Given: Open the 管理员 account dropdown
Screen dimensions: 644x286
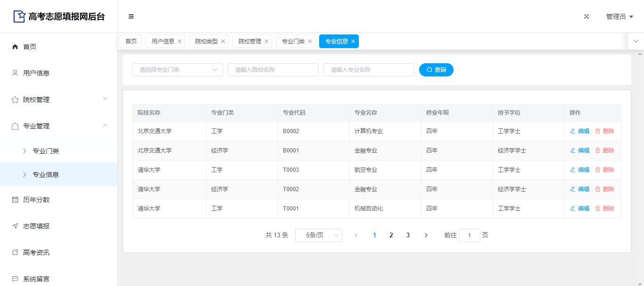Looking at the screenshot, I should (x=619, y=17).
